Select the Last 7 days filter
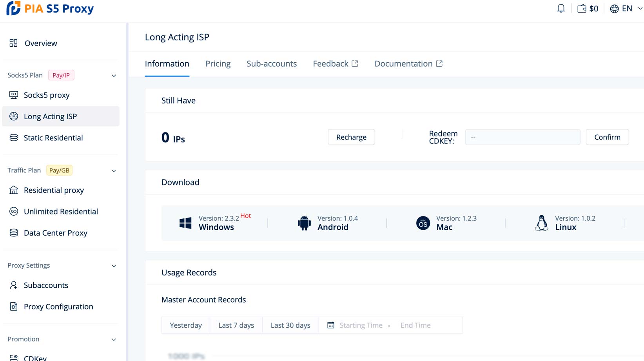The image size is (644, 361). coord(236,325)
